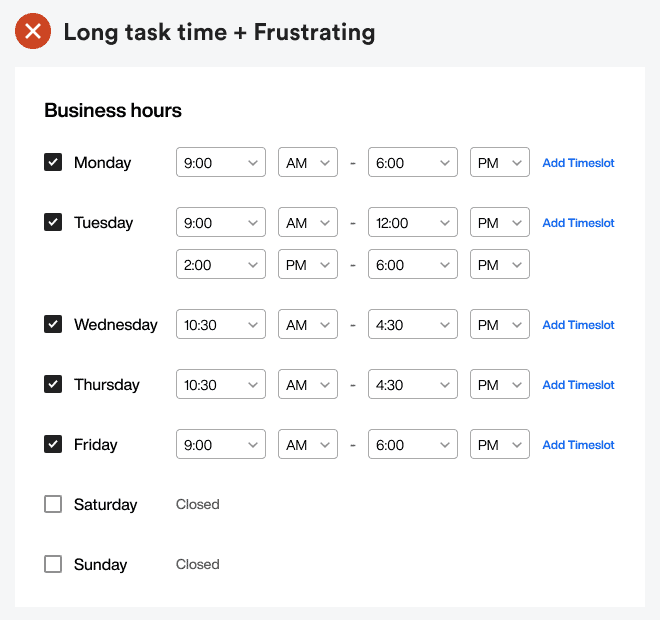Check the Sunday checkbox

[53, 564]
